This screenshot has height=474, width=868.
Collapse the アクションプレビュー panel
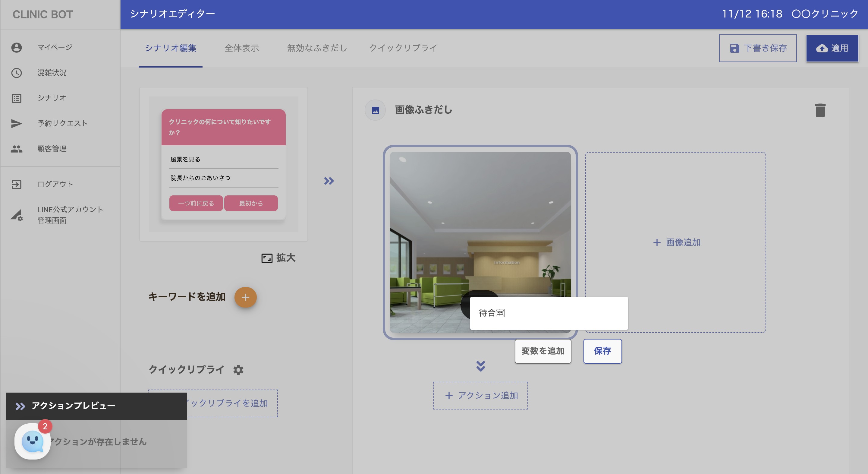(20, 406)
